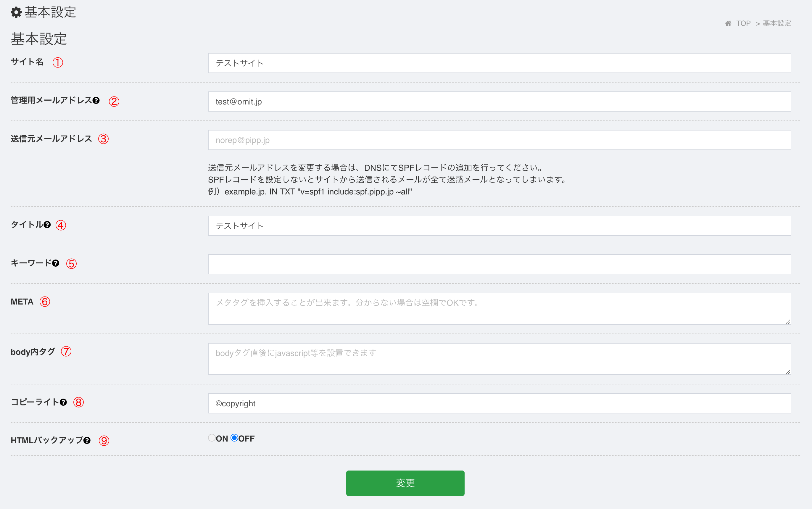Click the SPF example text line
Image resolution: width=812 pixels, height=509 pixels.
click(310, 192)
